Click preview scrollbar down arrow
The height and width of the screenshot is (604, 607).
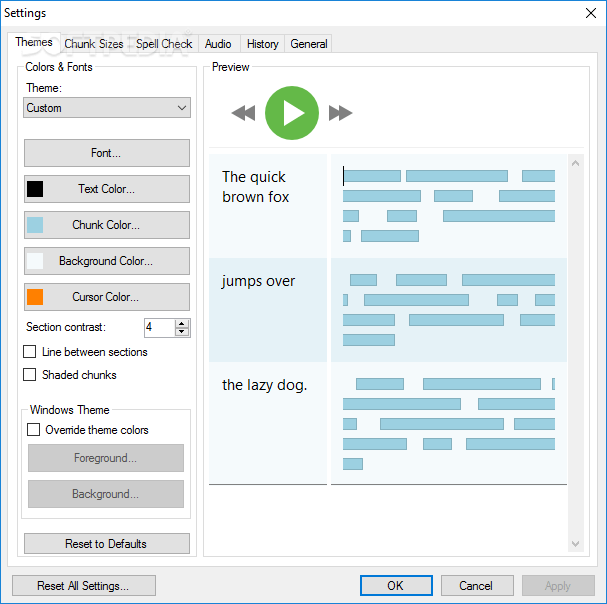(576, 544)
